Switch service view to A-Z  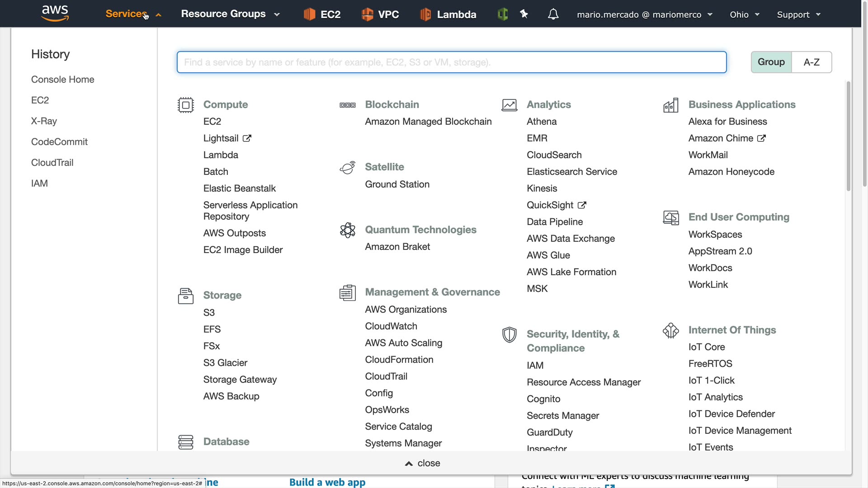click(x=811, y=62)
